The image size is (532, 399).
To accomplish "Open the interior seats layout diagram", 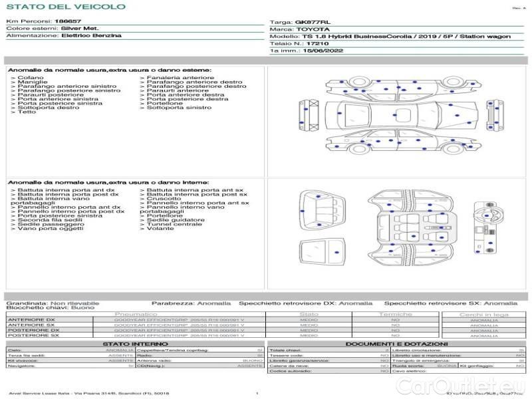I will 411,227.
